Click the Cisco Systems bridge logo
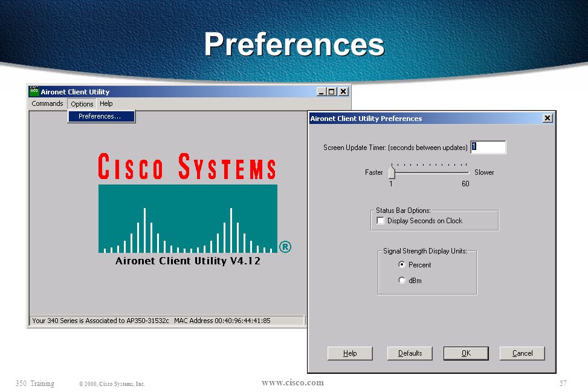Image resolution: width=588 pixels, height=392 pixels. coord(188,218)
